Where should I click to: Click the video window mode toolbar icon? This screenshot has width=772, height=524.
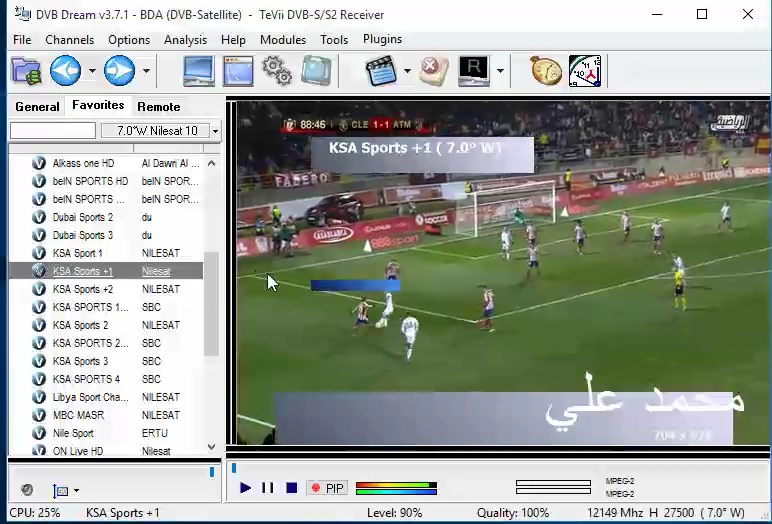click(x=238, y=71)
